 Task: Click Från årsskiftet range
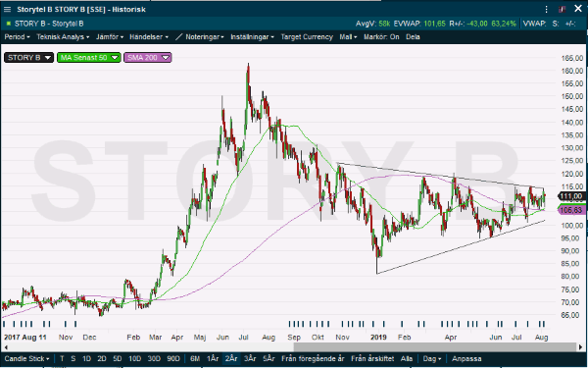tap(372, 359)
